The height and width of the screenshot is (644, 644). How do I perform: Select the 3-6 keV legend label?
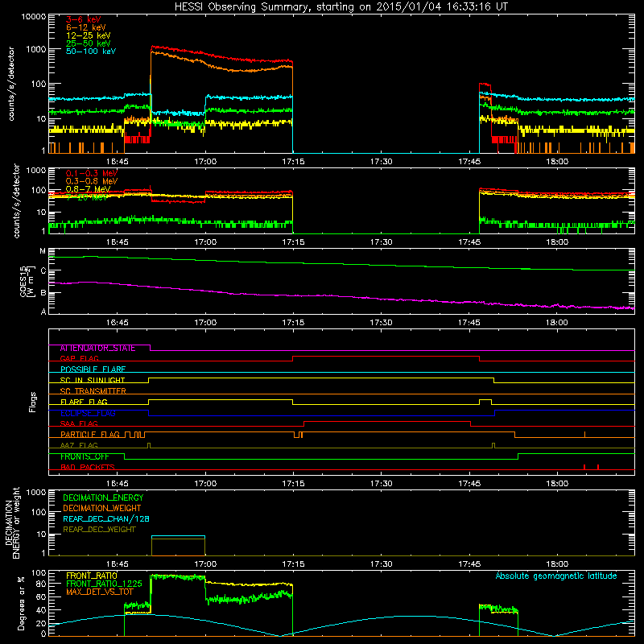point(83,19)
